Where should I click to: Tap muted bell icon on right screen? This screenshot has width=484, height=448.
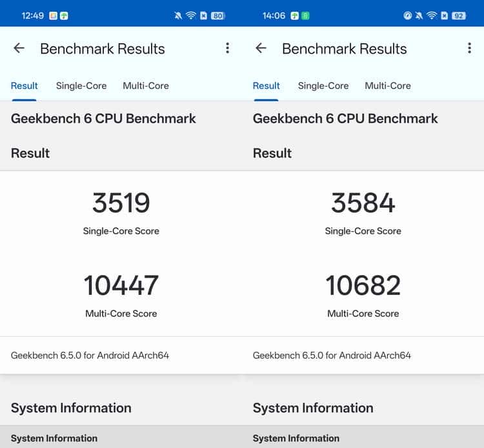coord(419,15)
